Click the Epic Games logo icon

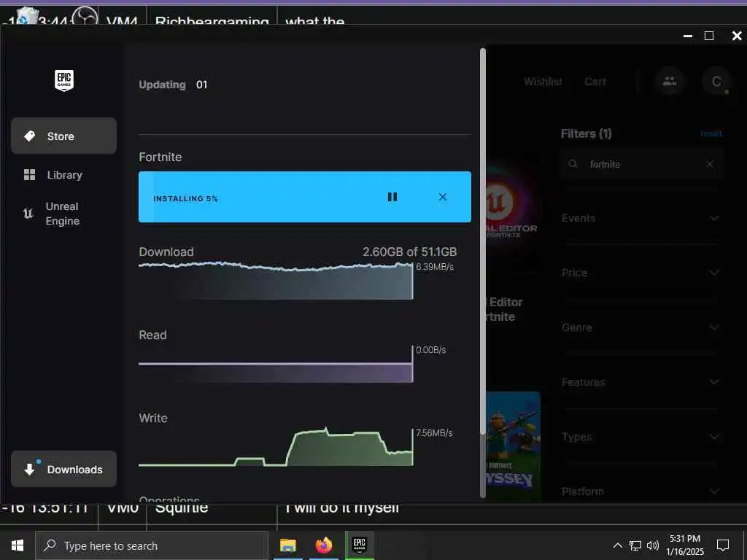pos(64,80)
